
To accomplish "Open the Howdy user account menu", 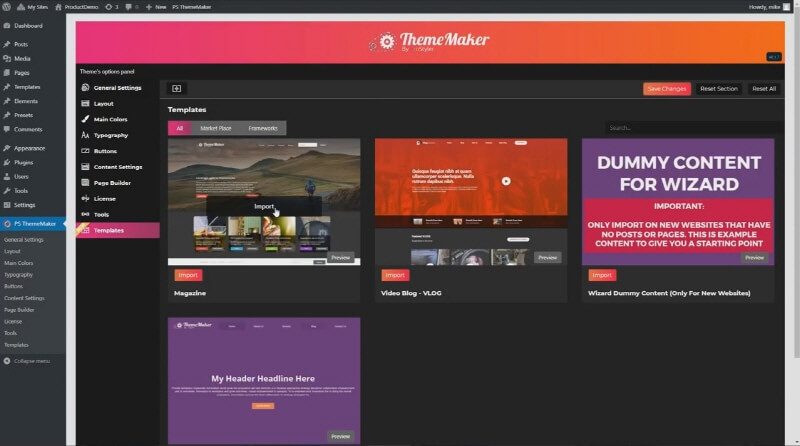I will pyautogui.click(x=769, y=7).
